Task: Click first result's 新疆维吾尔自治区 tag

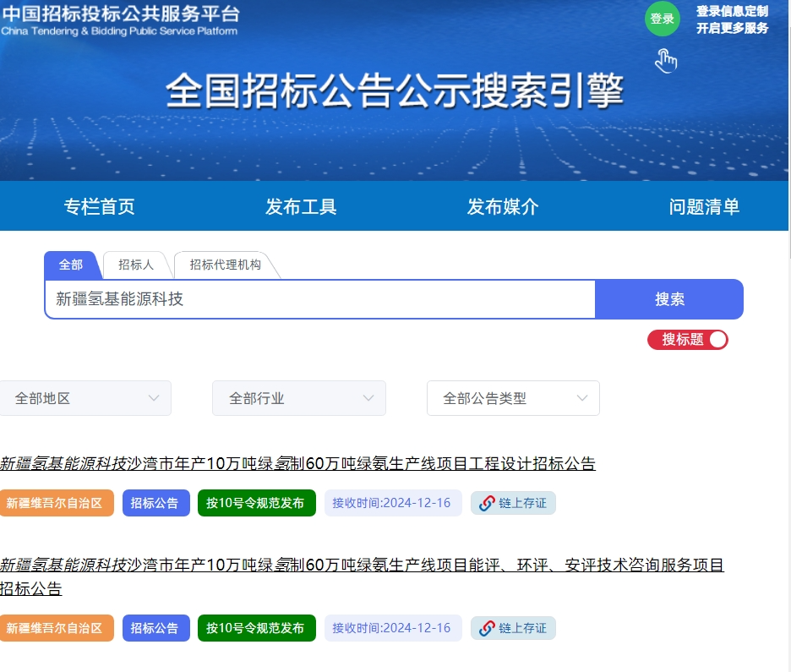Action: [x=57, y=503]
